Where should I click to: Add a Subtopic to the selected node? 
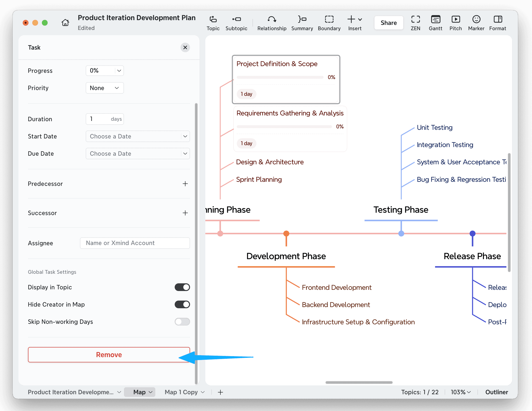coord(236,23)
